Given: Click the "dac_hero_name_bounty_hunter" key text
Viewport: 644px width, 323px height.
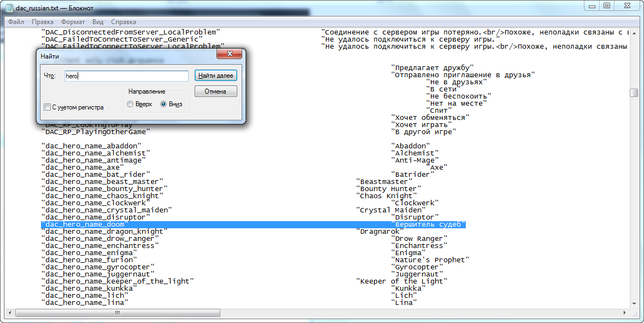Looking at the screenshot, I should coord(104,189).
